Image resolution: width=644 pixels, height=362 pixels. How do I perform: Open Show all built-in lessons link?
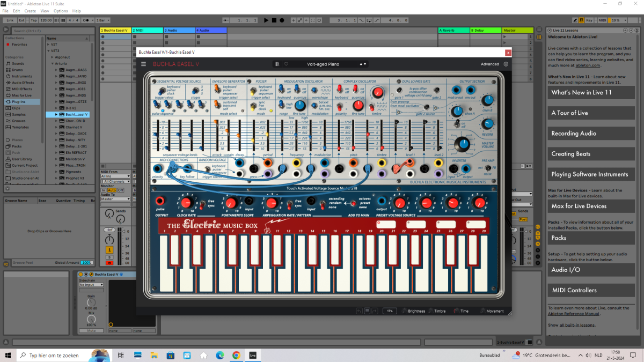577,325
